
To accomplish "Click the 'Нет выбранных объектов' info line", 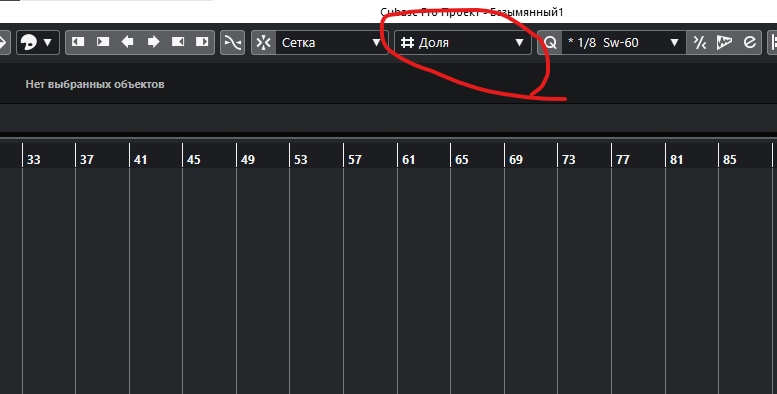I will click(95, 84).
